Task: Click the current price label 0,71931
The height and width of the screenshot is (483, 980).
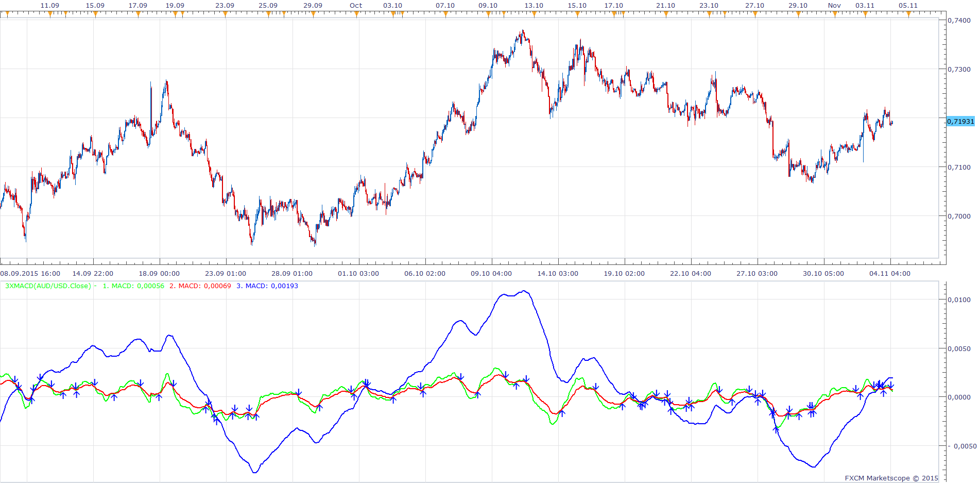Action: (x=961, y=121)
